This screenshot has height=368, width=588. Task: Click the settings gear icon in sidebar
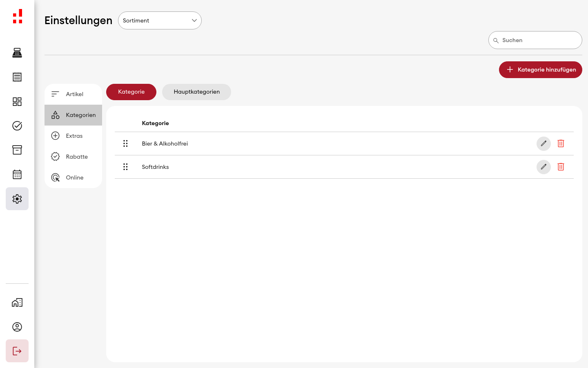coord(17,199)
